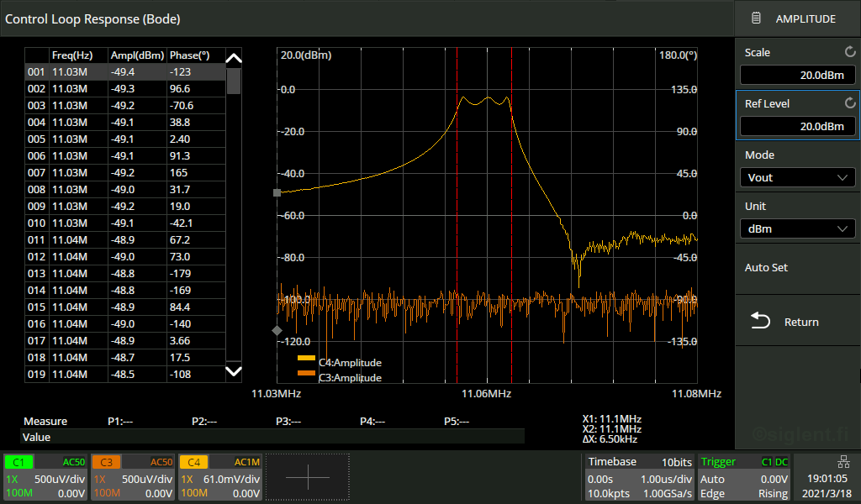The height and width of the screenshot is (504, 861).
Task: Open the Mode dropdown showing Vout
Action: [797, 178]
